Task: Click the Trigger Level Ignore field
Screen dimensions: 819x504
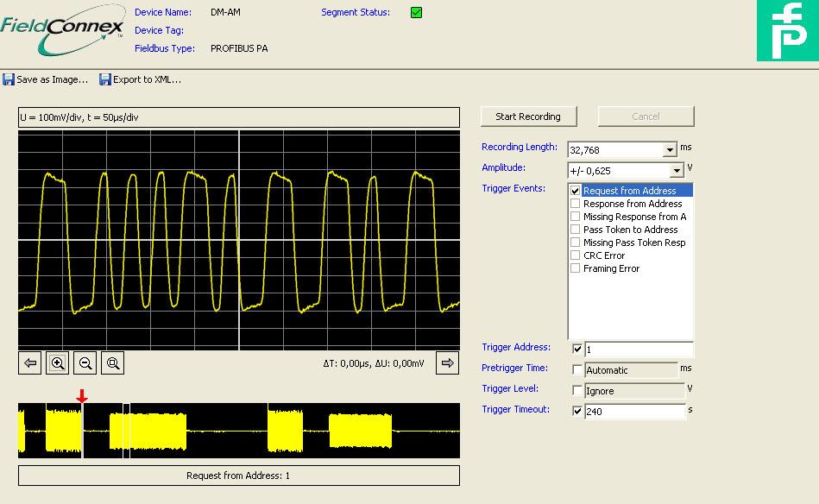Action: (x=634, y=391)
